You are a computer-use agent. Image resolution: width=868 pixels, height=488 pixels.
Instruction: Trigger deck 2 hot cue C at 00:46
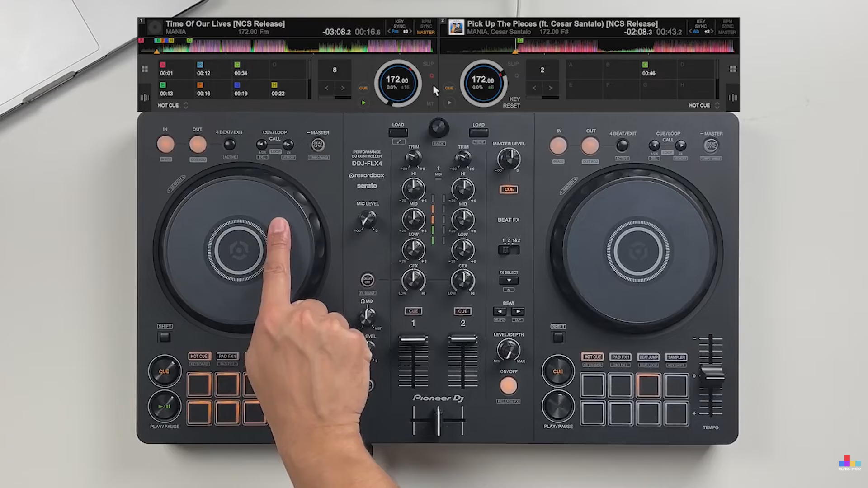coord(659,69)
